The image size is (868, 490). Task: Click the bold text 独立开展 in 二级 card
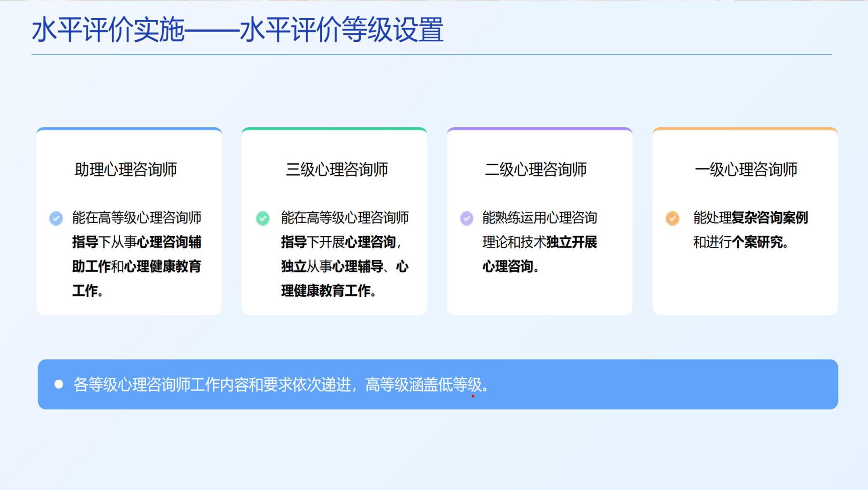pos(572,242)
